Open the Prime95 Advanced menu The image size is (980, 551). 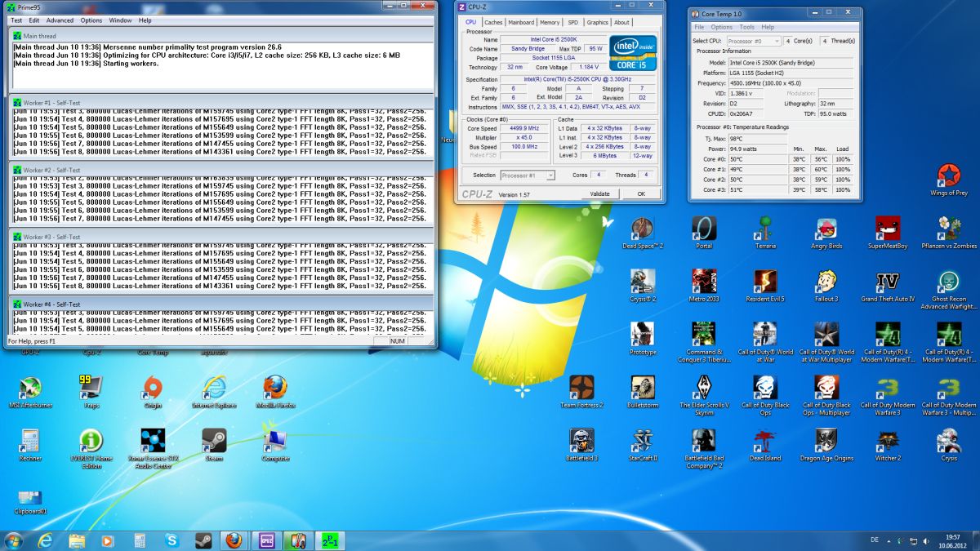60,20
